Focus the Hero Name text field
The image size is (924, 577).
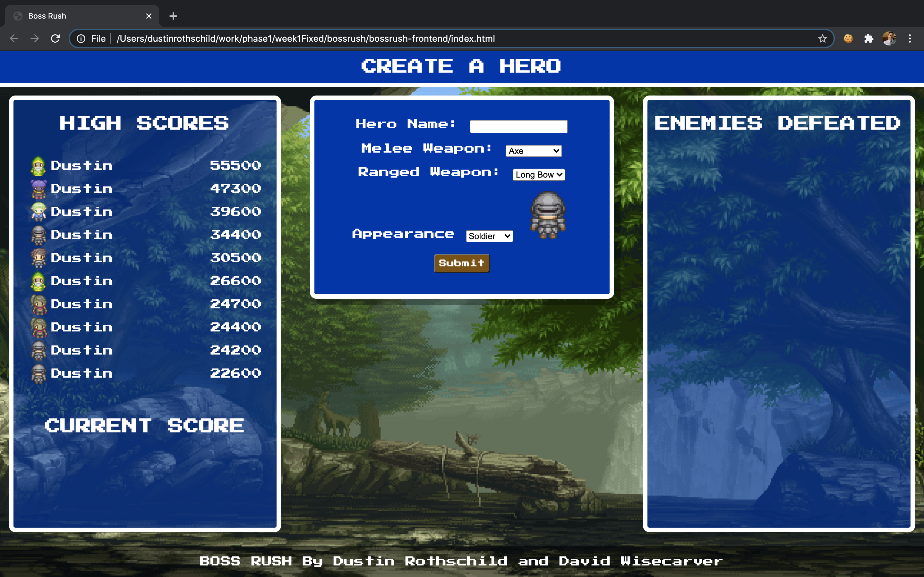click(518, 126)
